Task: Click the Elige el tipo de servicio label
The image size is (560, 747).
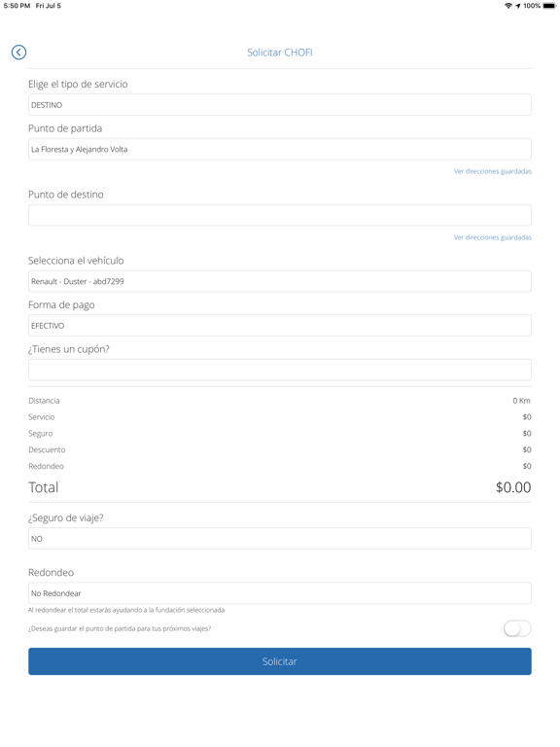Action: [78, 85]
